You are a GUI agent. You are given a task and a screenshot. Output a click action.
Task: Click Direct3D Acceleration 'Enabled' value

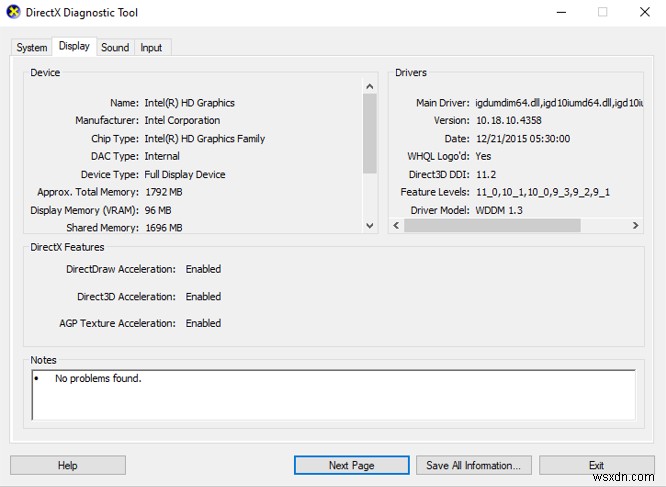(203, 296)
